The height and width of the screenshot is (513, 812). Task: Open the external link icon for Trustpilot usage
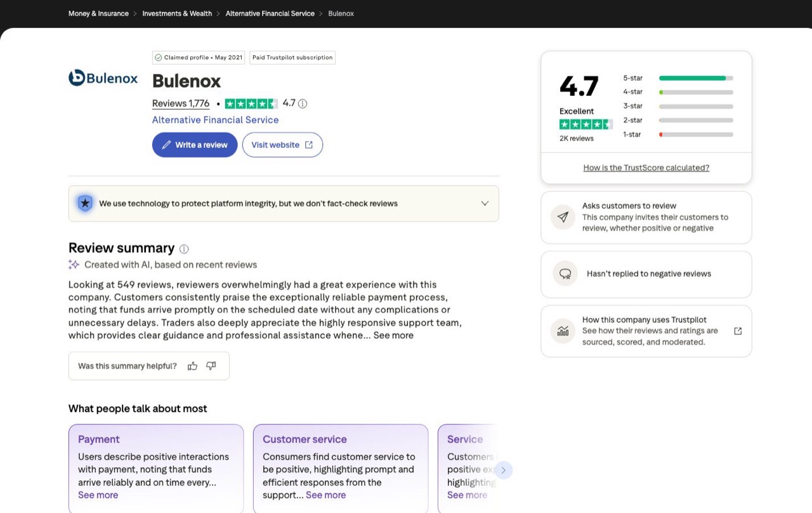click(738, 331)
